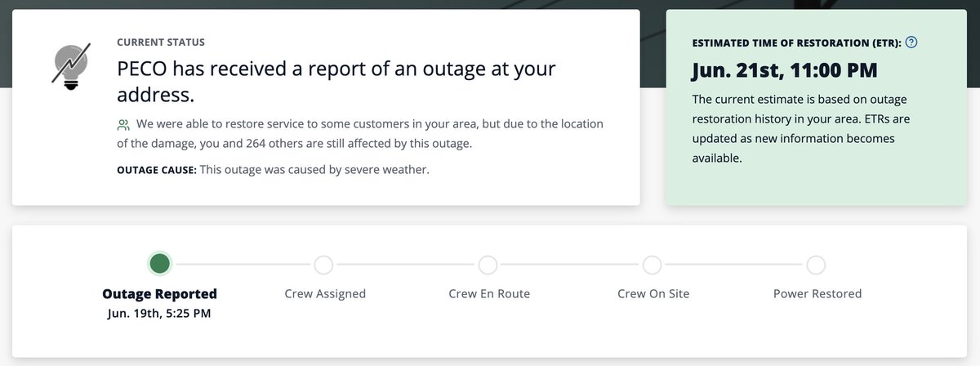The height and width of the screenshot is (366, 980).
Task: Click the 'Crew On Site' step label
Action: coord(653,293)
